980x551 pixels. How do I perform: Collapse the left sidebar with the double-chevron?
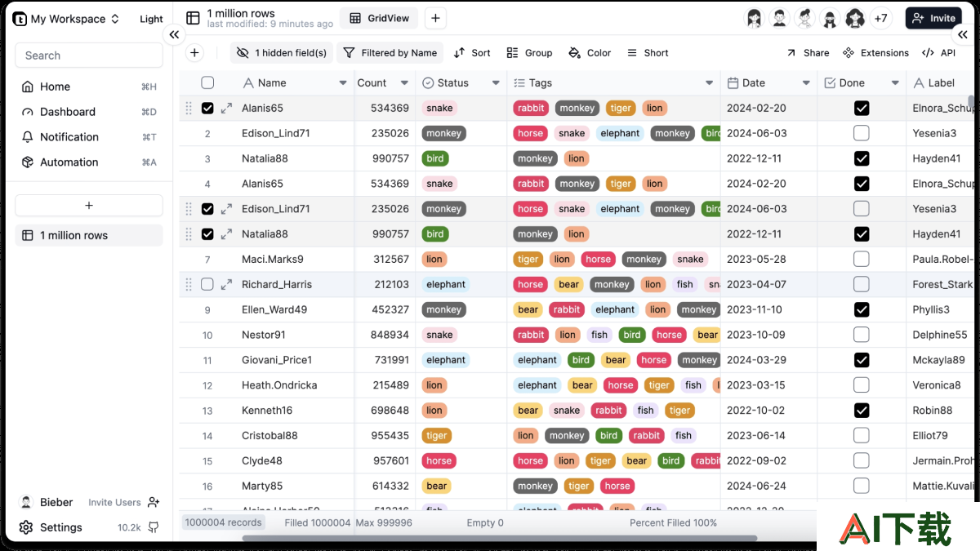(x=174, y=34)
